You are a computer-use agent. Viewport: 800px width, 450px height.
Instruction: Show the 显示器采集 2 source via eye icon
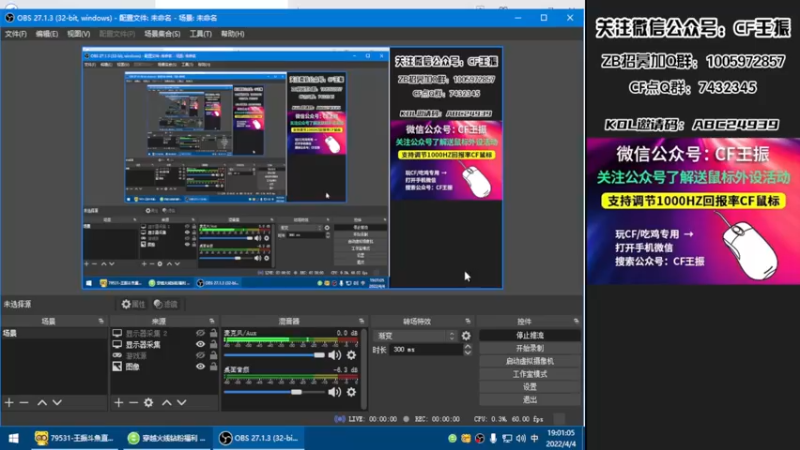pos(200,333)
